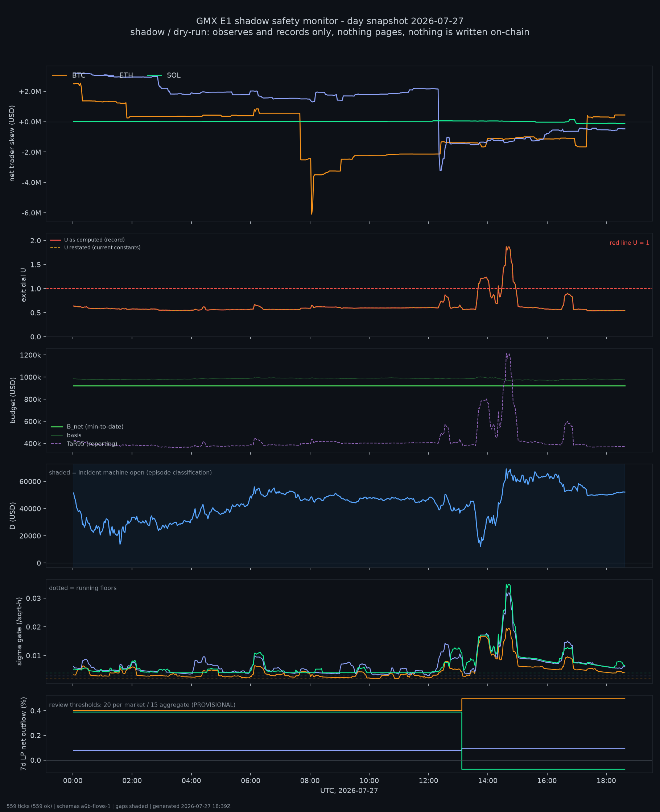660x812 pixels.
Task: Select the '0.2' tick on the LP outflow axis
Action: pos(36,735)
